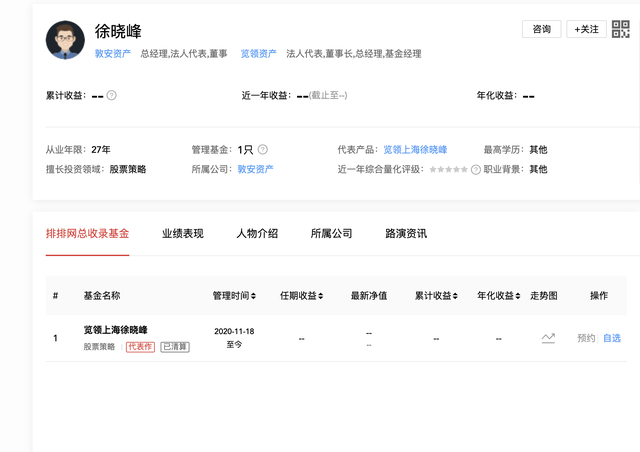The image size is (640, 452).
Task: Open the trend chart icon in fund row
Action: 548,338
